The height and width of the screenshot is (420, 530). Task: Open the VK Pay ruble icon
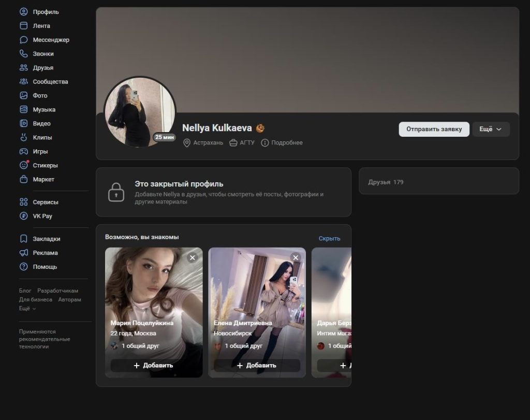coord(23,216)
